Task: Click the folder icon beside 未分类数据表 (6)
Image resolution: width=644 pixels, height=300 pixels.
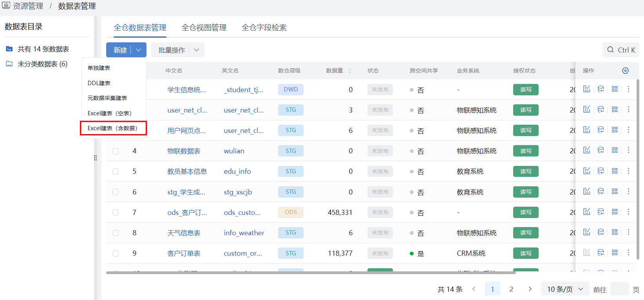Action: pyautogui.click(x=9, y=64)
